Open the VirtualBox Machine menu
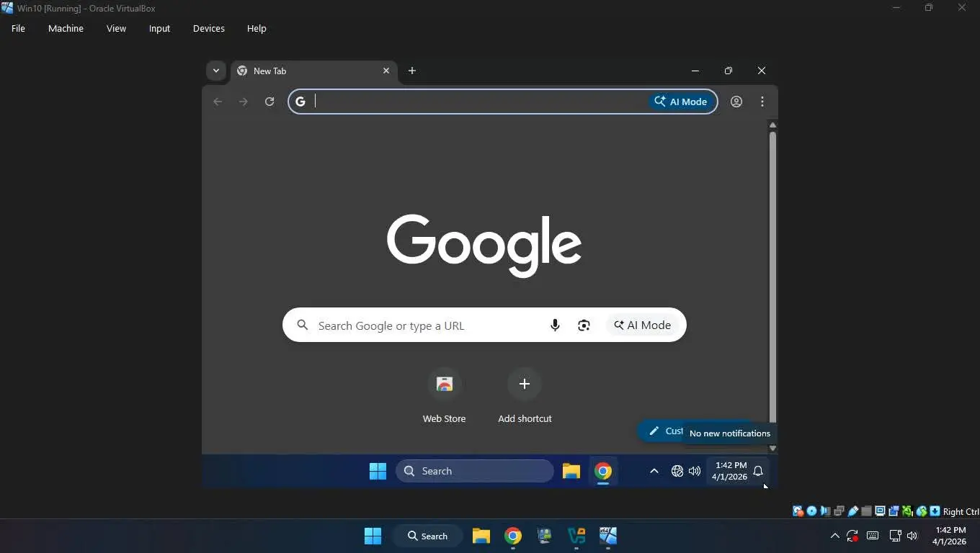980x553 pixels. (66, 29)
